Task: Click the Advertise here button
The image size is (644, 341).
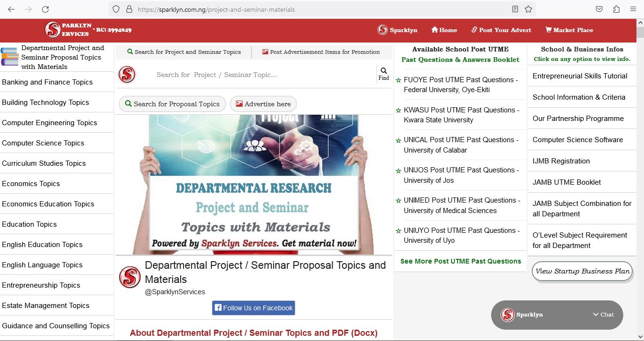Action: coord(263,104)
